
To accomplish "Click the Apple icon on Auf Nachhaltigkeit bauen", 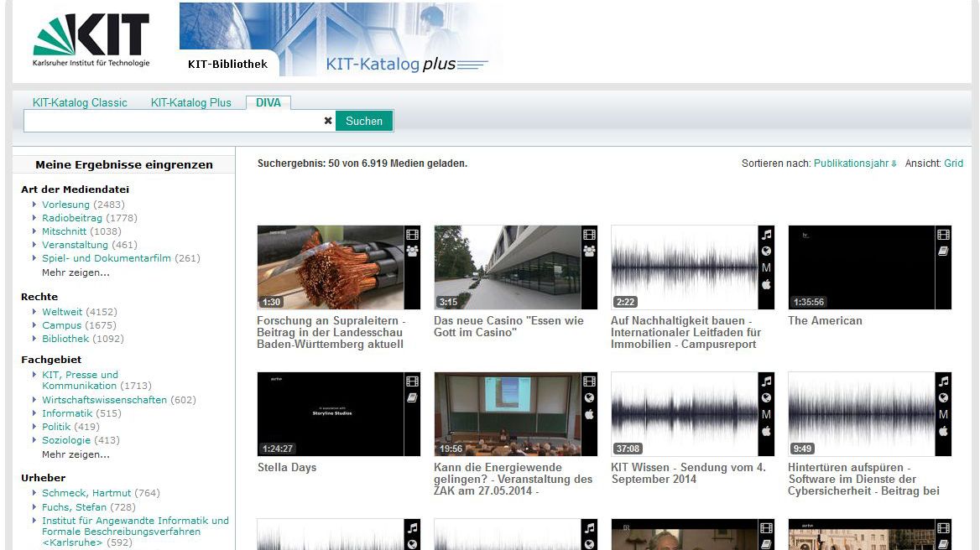I will [766, 285].
